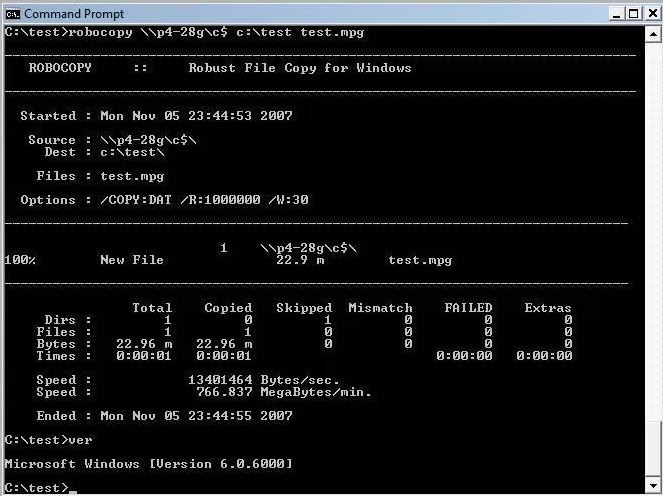Click the Ended timestamp 23:44:55 line
This screenshot has height=496, width=663.
pyautogui.click(x=164, y=416)
